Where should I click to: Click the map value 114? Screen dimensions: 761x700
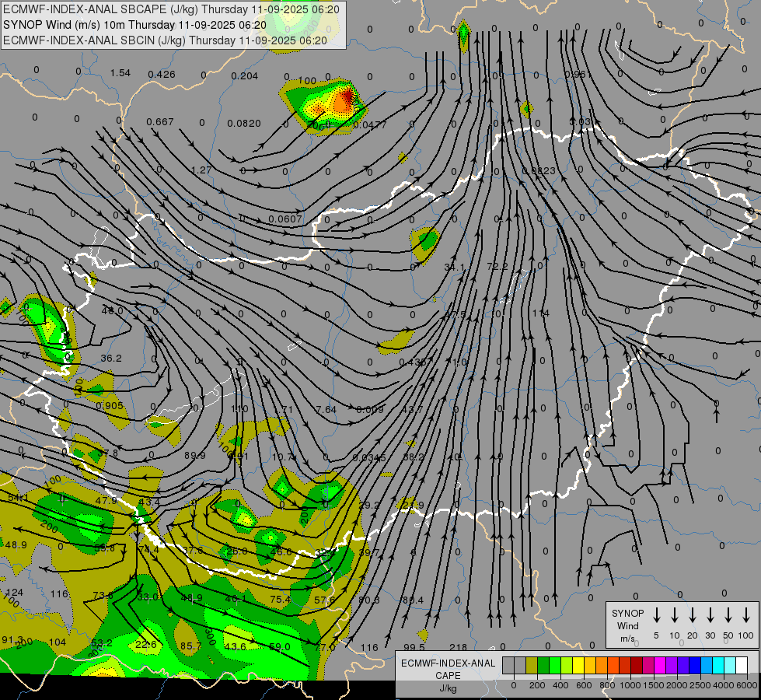click(x=541, y=313)
